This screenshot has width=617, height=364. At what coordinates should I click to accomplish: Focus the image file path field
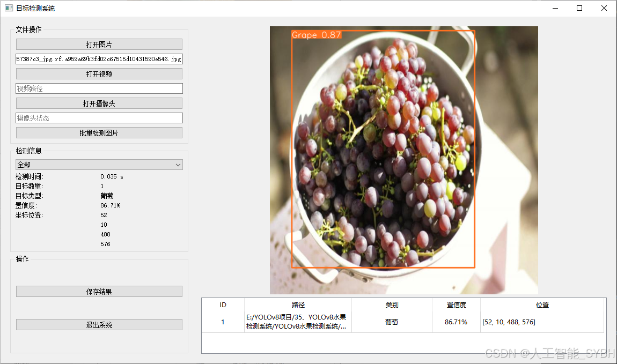click(x=99, y=59)
